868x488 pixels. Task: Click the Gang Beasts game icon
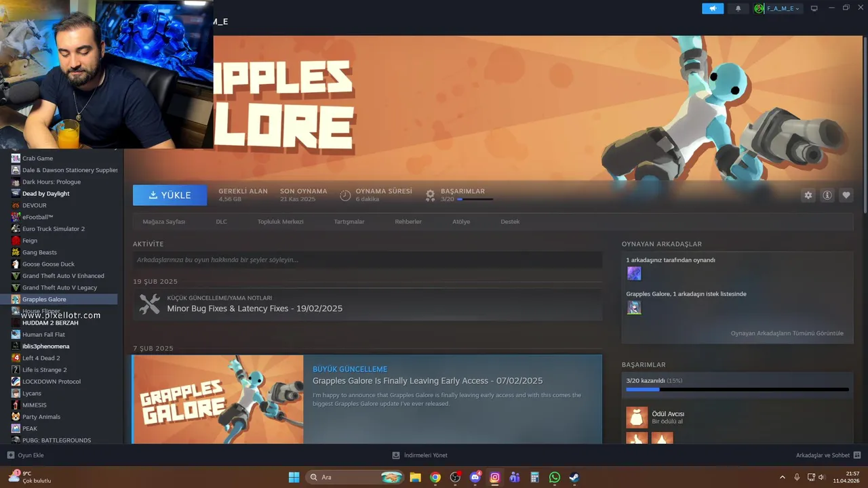(x=16, y=252)
